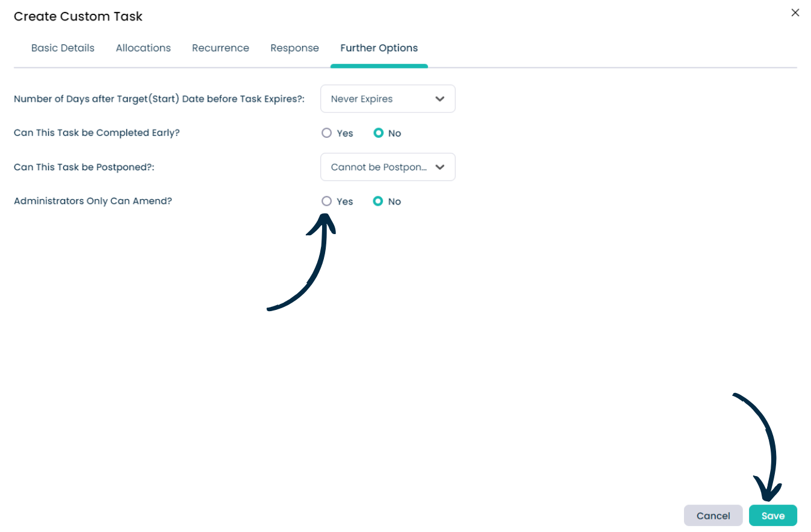This screenshot has width=811, height=532.
Task: Select the Response tab
Action: coord(294,48)
